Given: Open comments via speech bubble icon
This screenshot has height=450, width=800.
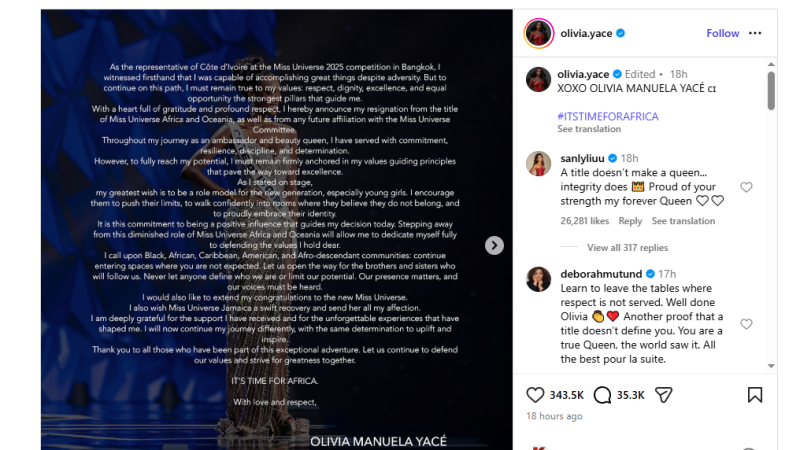Looking at the screenshot, I should coord(602,395).
